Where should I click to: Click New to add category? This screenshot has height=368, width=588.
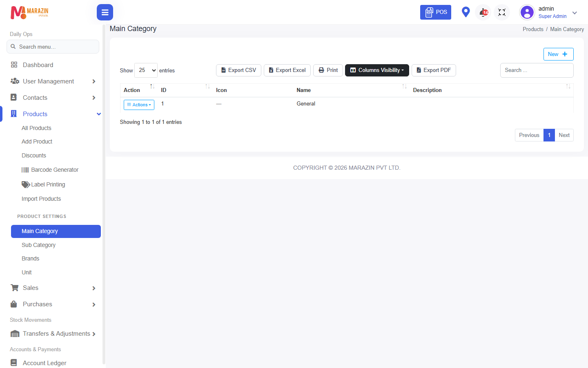pos(558,54)
